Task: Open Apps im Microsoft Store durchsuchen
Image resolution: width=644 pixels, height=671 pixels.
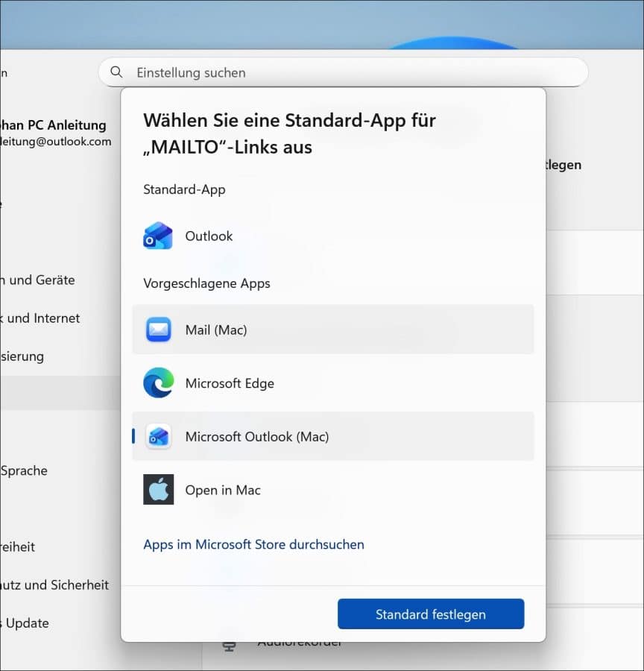Action: point(253,544)
